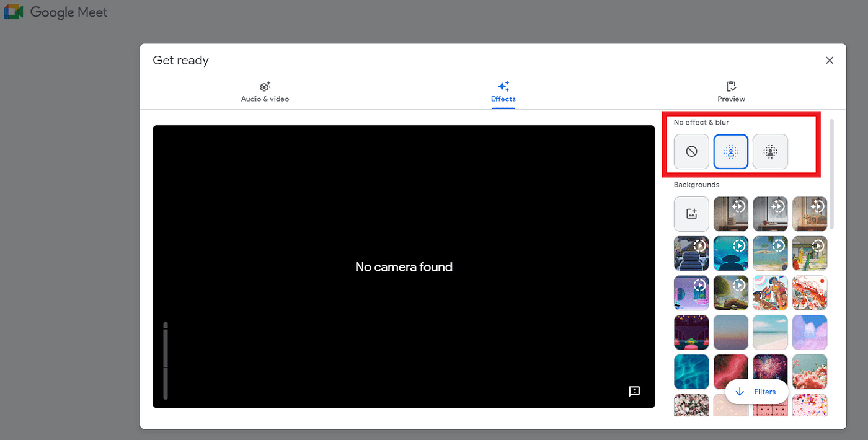Click the Google Meet logo

click(56, 12)
